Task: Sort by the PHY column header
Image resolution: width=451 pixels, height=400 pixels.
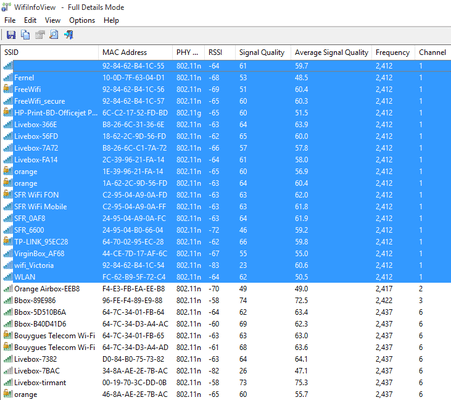Action: 188,52
